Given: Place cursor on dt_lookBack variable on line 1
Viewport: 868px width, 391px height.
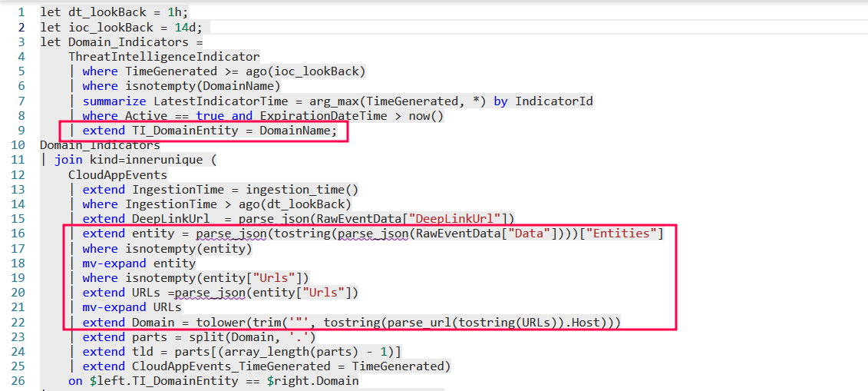Looking at the screenshot, I should pos(106,12).
